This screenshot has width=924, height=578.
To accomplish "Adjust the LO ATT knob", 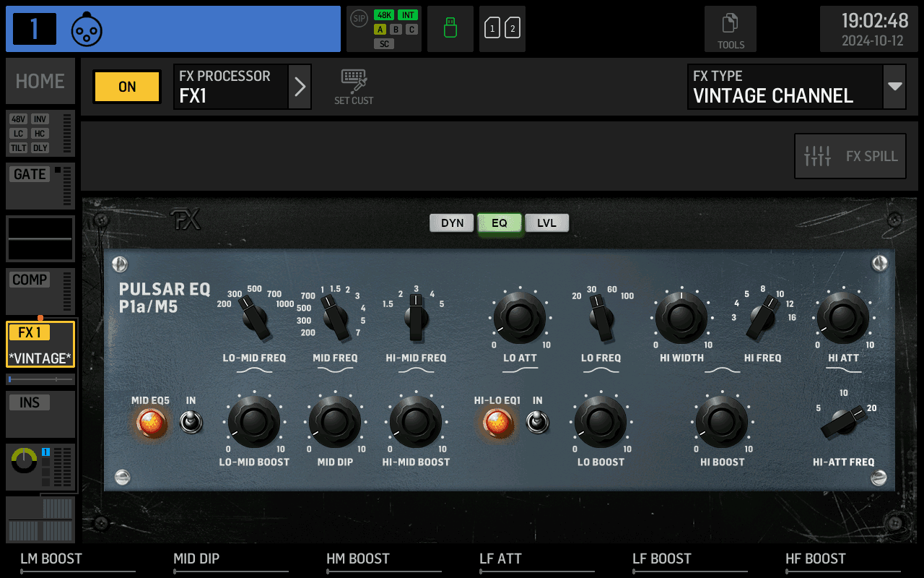I will point(520,318).
